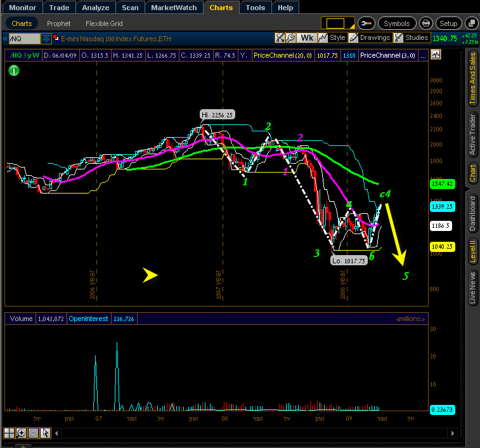Viewport: 480px width, 448px height.
Task: Open the Monitor tab
Action: [22, 8]
